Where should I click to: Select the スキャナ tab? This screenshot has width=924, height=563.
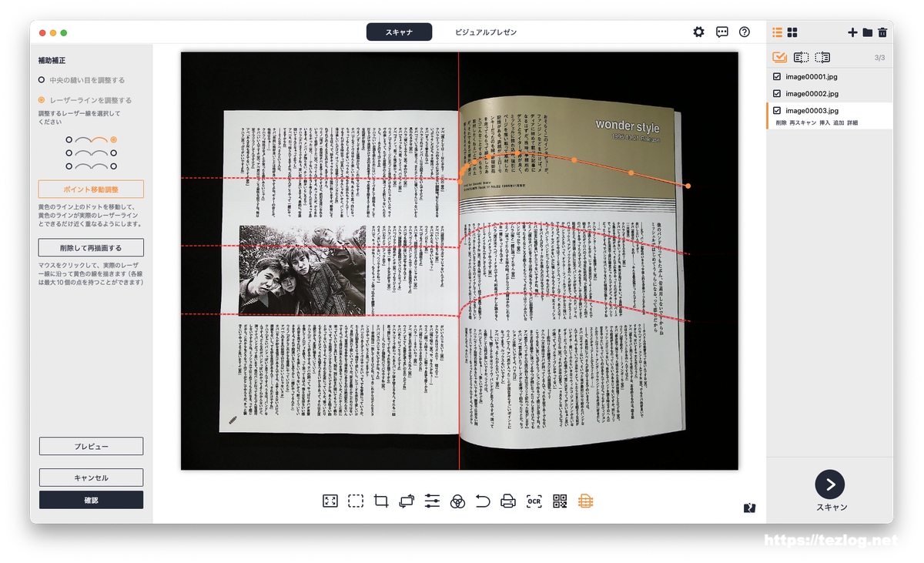click(399, 32)
